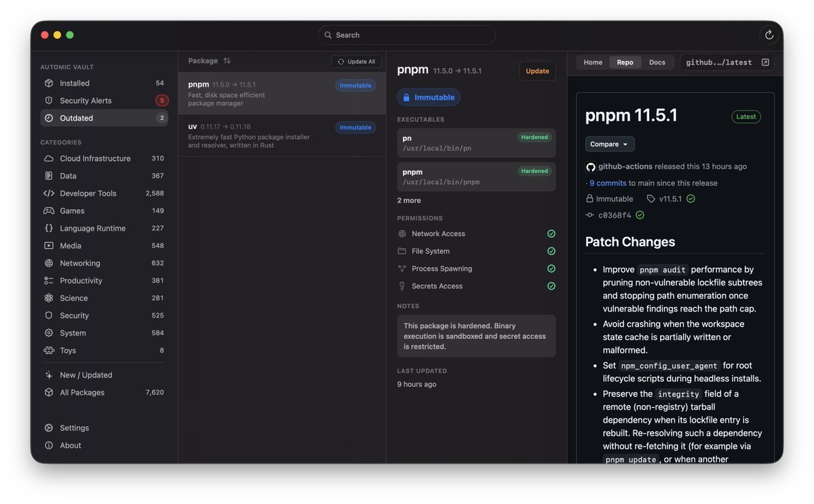The image size is (814, 504).
Task: Click the About info icon
Action: point(49,446)
